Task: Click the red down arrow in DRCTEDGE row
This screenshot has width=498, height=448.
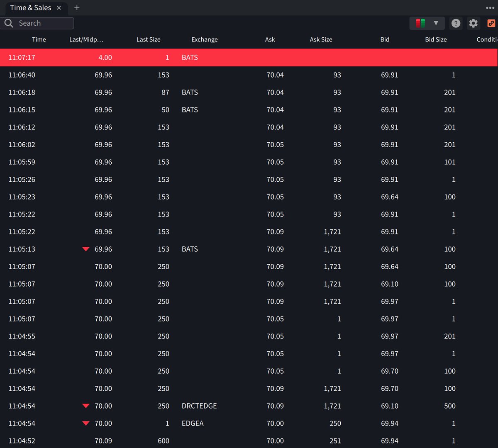Action: (86, 406)
